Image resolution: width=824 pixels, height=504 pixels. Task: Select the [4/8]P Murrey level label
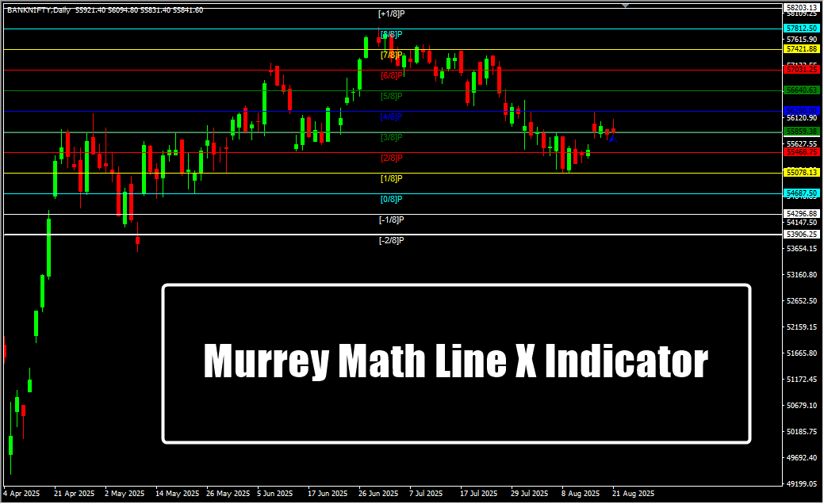(392, 116)
